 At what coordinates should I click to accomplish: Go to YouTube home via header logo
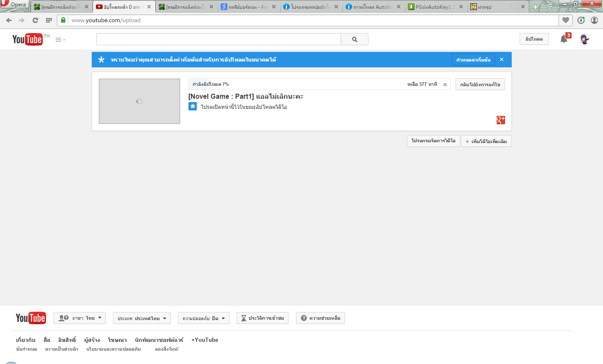pyautogui.click(x=28, y=39)
